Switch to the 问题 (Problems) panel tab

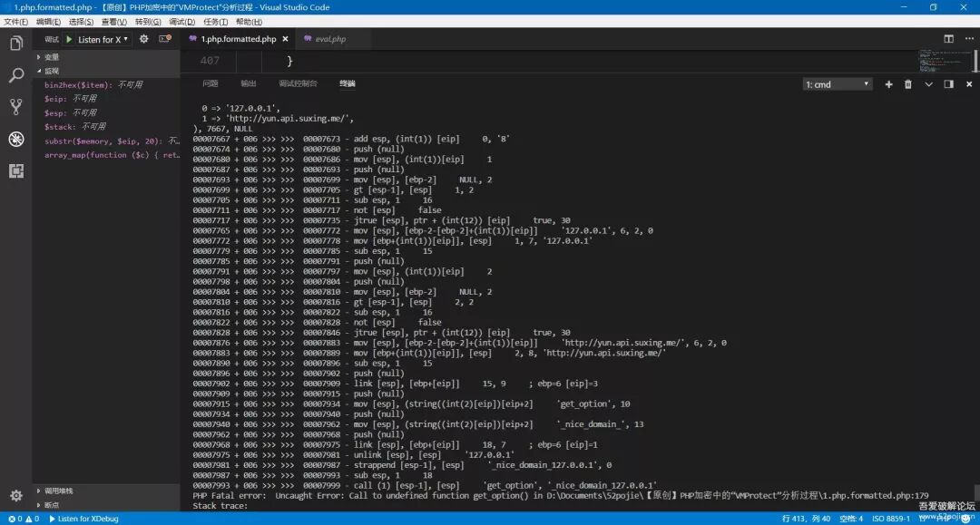(211, 83)
